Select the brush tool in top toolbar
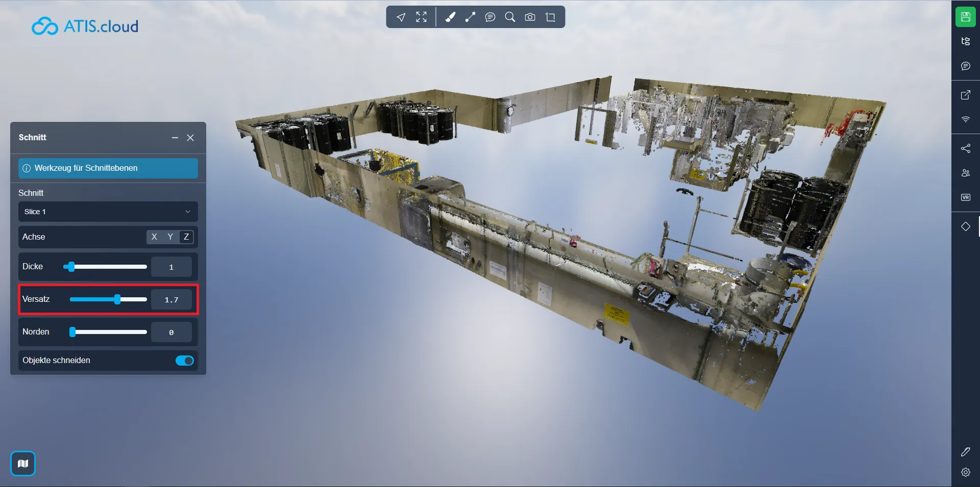Screen dimensions: 980x487 point(450,17)
